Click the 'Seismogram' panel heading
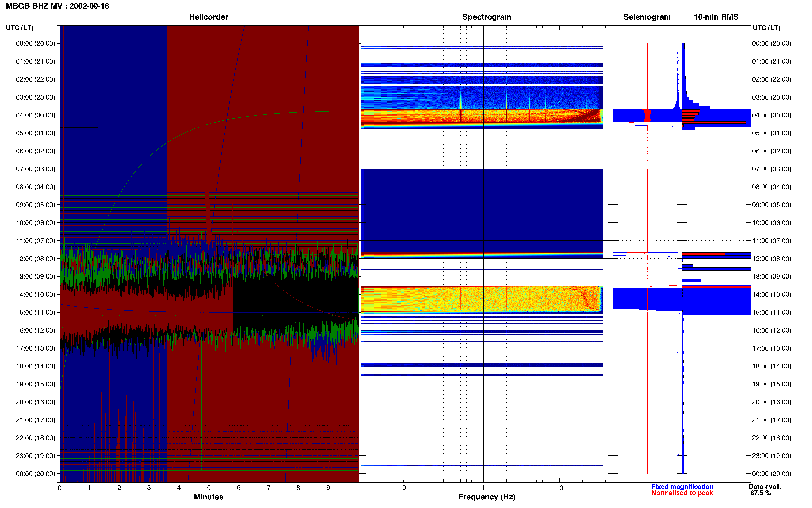 [647, 17]
